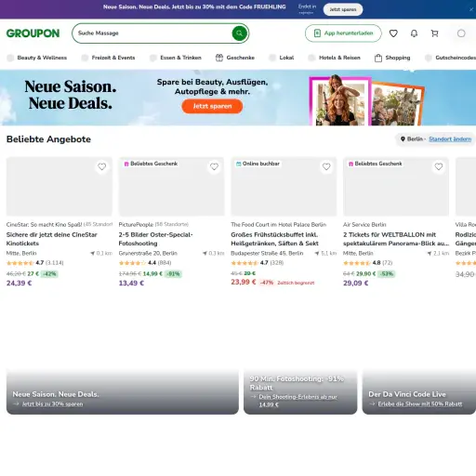Click the 4.8 (72) star rating
The image size is (476, 476).
[x=368, y=263]
